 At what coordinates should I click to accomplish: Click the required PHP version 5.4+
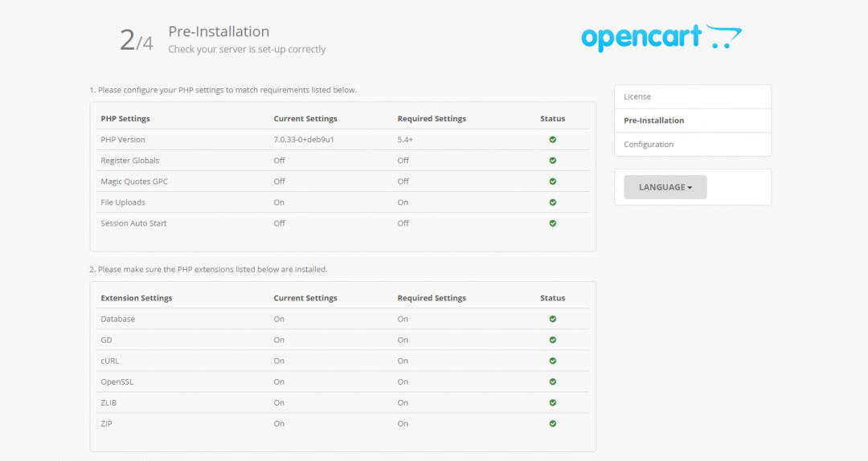pos(405,140)
